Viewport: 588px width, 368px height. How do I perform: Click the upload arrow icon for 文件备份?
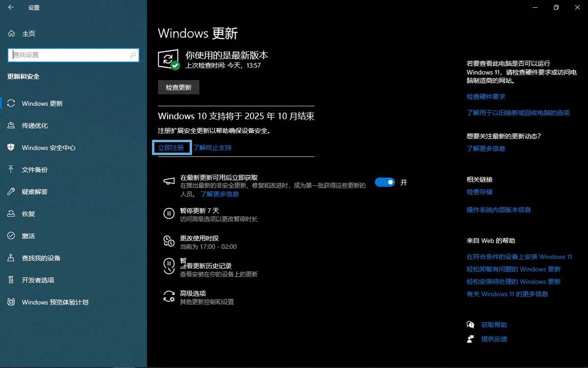11,170
